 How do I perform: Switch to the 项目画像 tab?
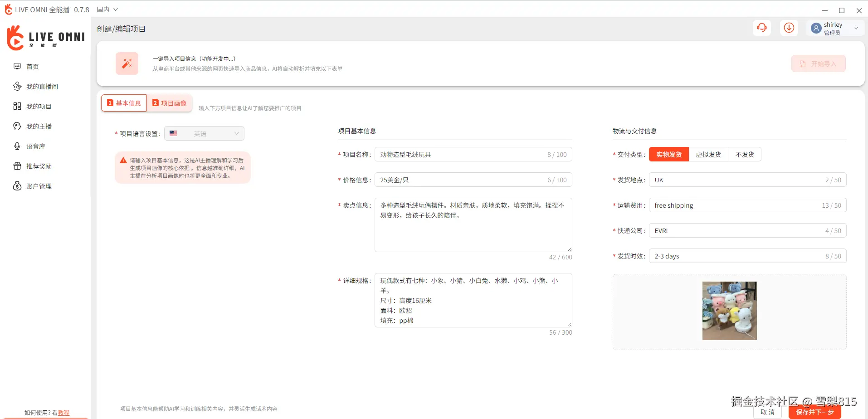170,103
